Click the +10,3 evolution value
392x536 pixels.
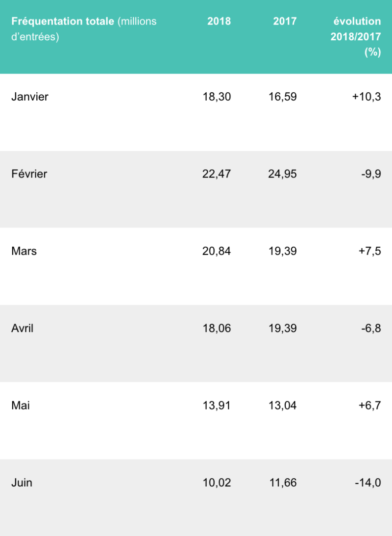coord(367,97)
